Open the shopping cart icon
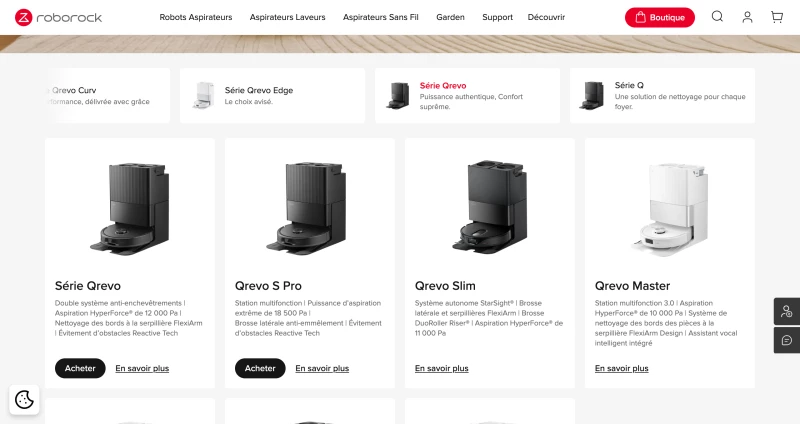Image resolution: width=800 pixels, height=424 pixels. coord(777,17)
